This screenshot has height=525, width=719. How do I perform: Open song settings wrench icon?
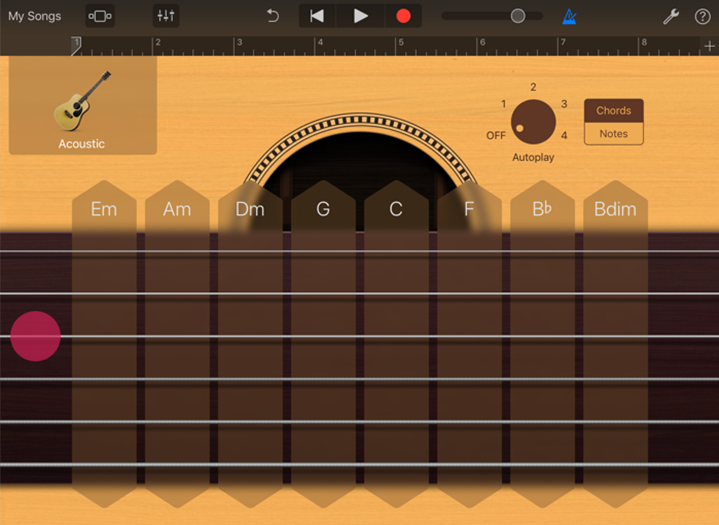671,17
